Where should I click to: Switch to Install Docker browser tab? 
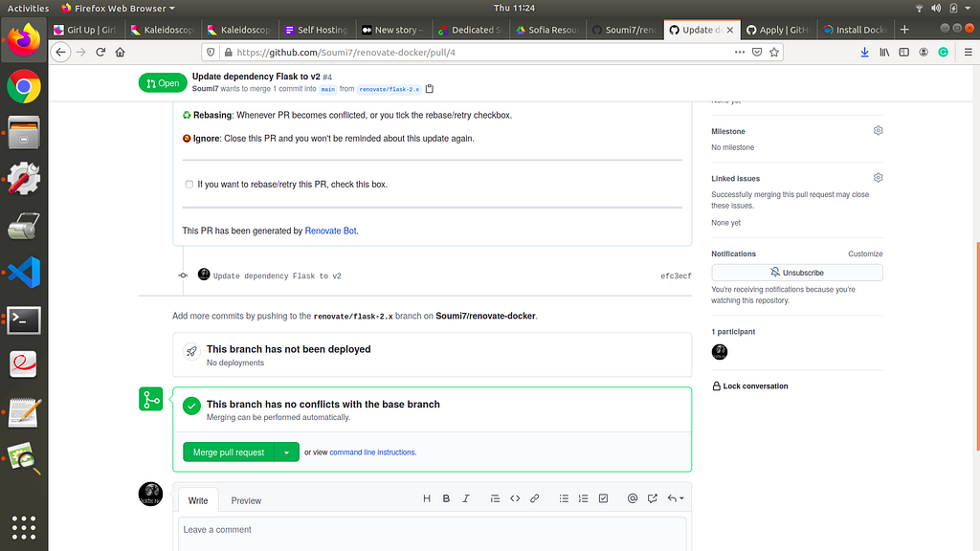coord(856,30)
